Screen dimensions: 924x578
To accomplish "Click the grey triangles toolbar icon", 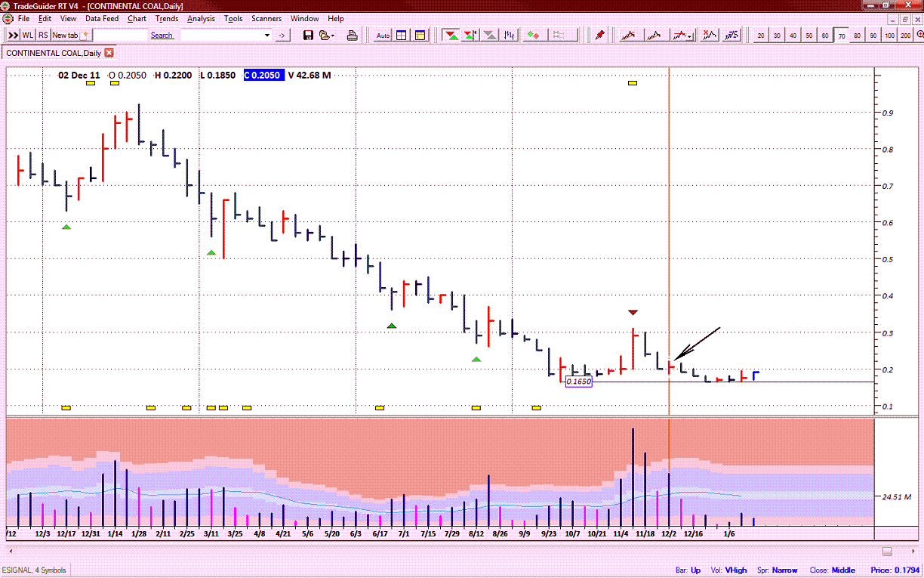I will coord(490,35).
